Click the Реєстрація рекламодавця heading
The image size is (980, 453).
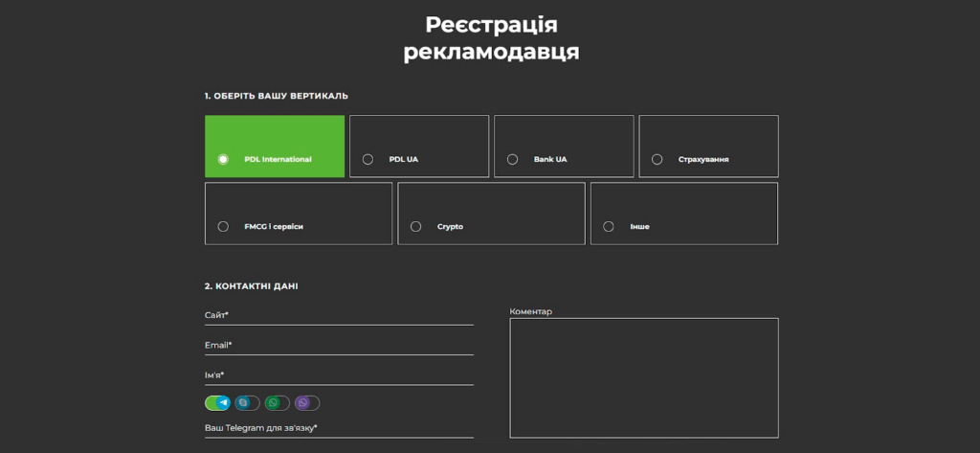point(491,39)
